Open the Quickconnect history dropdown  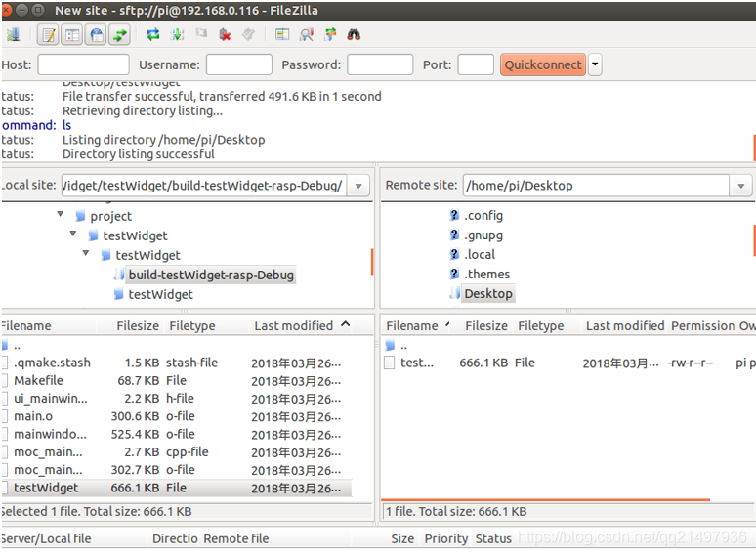coord(595,64)
